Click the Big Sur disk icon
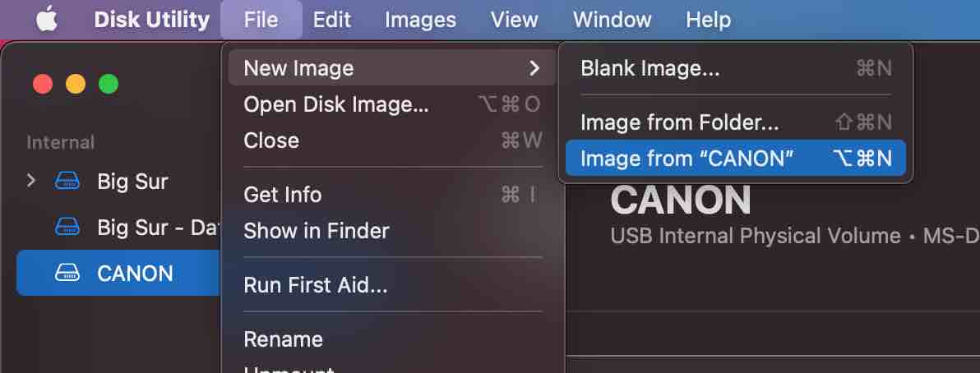 pyautogui.click(x=67, y=182)
